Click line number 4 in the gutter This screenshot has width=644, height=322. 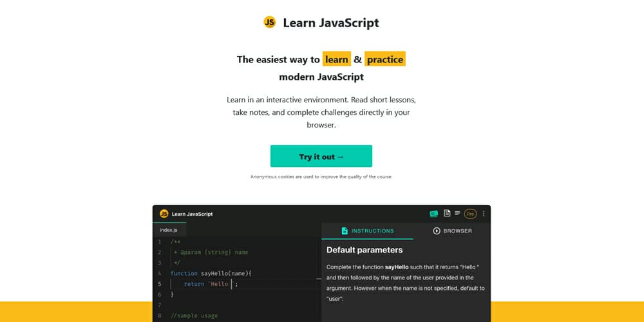[159, 273]
